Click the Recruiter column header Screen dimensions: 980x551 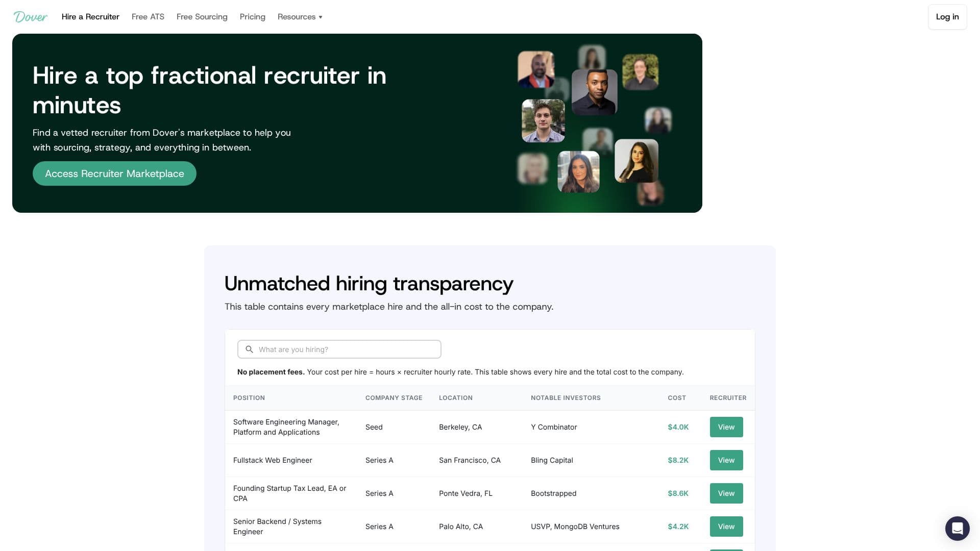pyautogui.click(x=728, y=398)
